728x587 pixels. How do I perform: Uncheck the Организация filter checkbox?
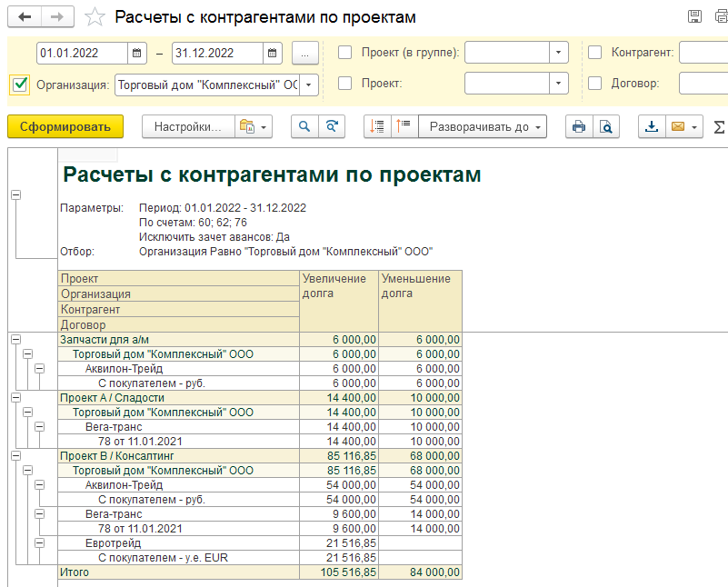[19, 85]
